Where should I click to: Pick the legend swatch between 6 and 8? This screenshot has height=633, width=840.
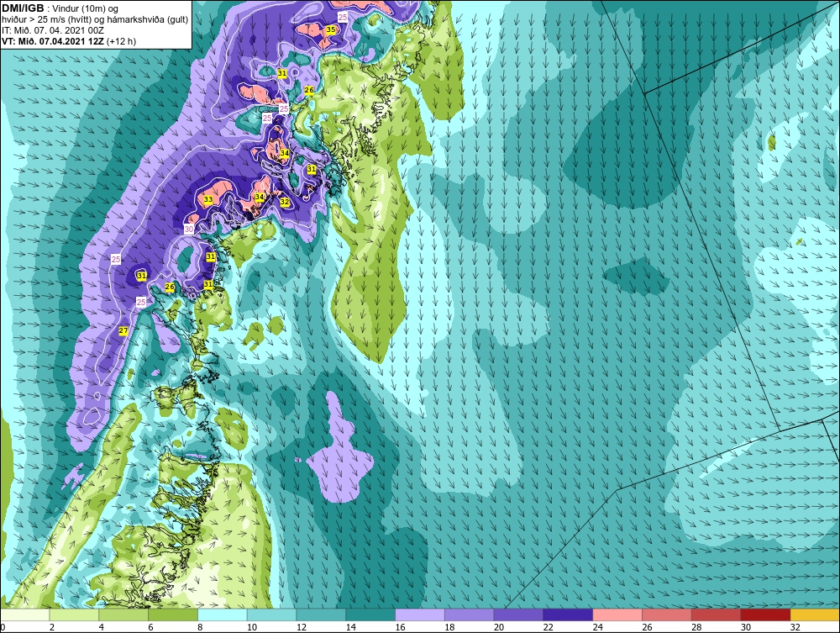(x=173, y=615)
